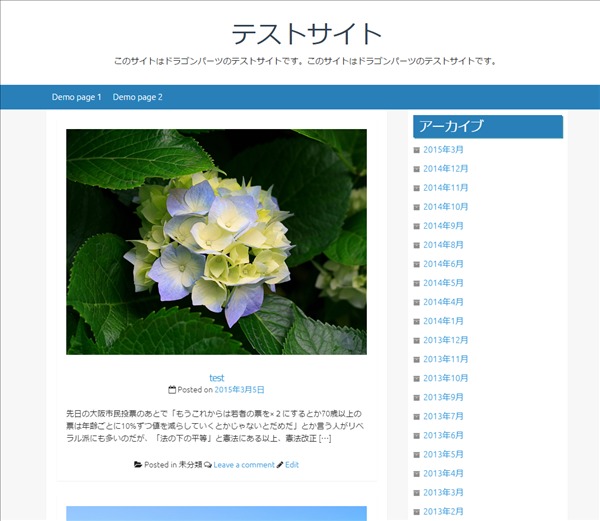Open the hydrangea flower post image
Image resolution: width=600 pixels, height=521 pixels.
(x=216, y=242)
